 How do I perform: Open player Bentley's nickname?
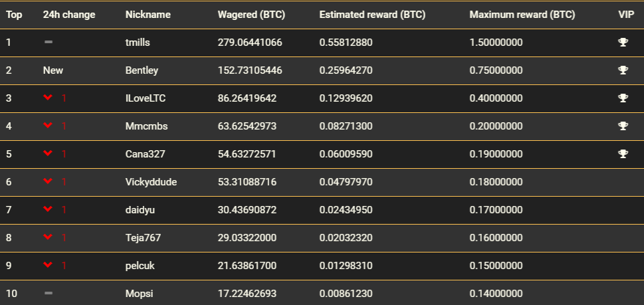pos(142,70)
